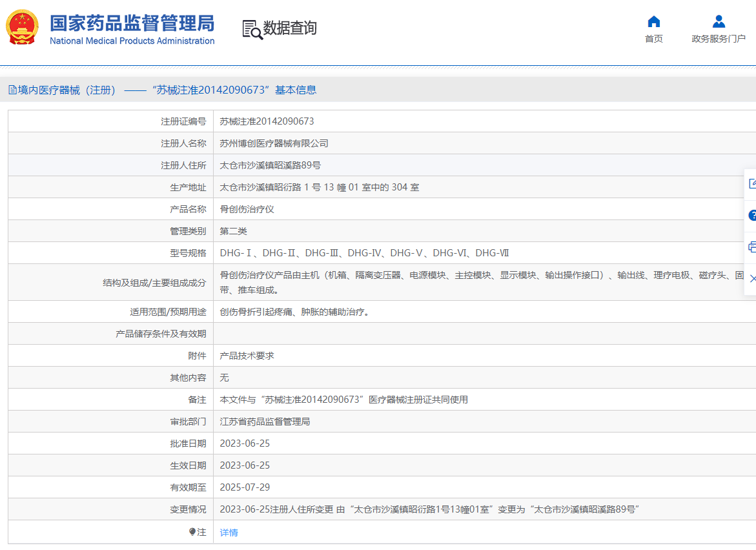Select the production address ending in 304 室
Screen dimensions: 756x550
tap(319, 187)
